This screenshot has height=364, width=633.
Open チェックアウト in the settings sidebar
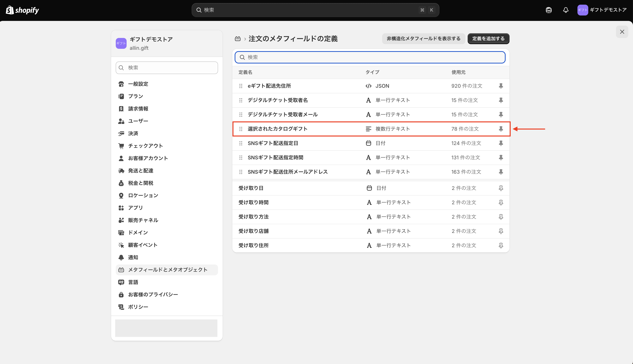click(x=167, y=146)
